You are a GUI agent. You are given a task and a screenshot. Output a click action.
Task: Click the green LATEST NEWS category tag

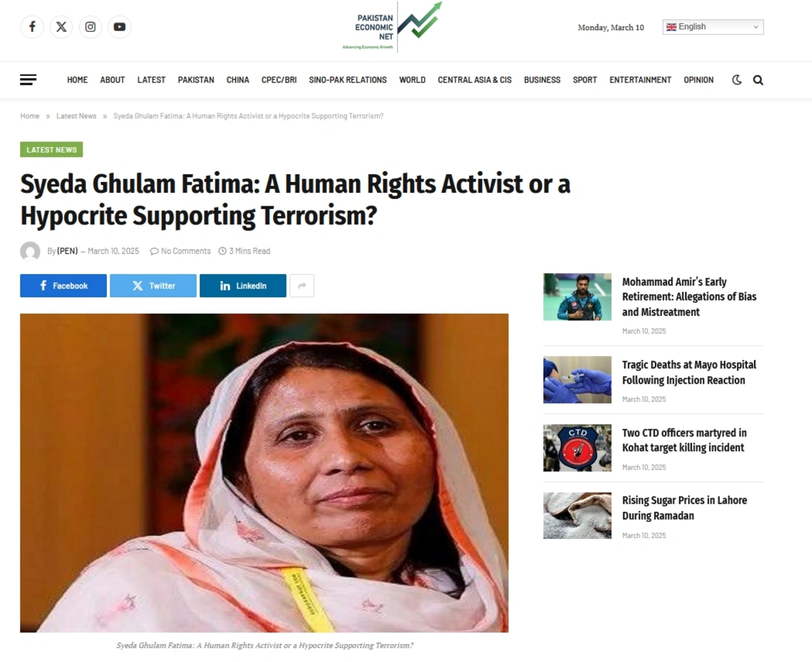[x=51, y=150]
